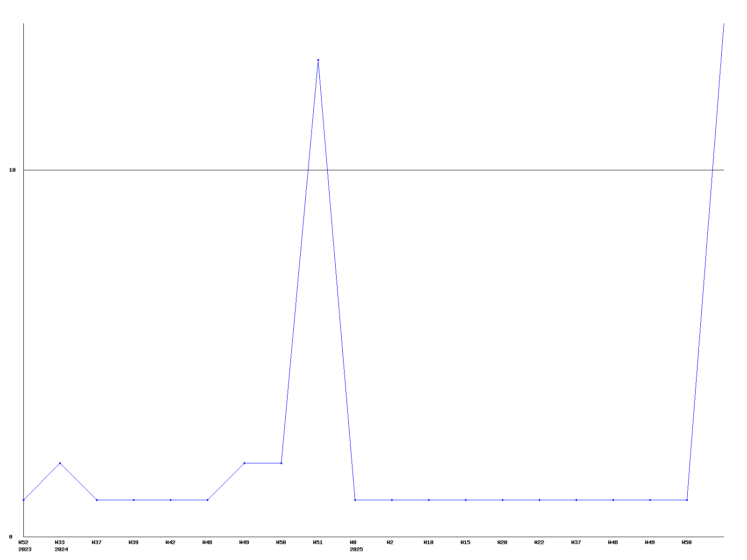The width and height of the screenshot is (747, 560).
Task: Click the W33 2024 x-axis label
Action: (61, 546)
